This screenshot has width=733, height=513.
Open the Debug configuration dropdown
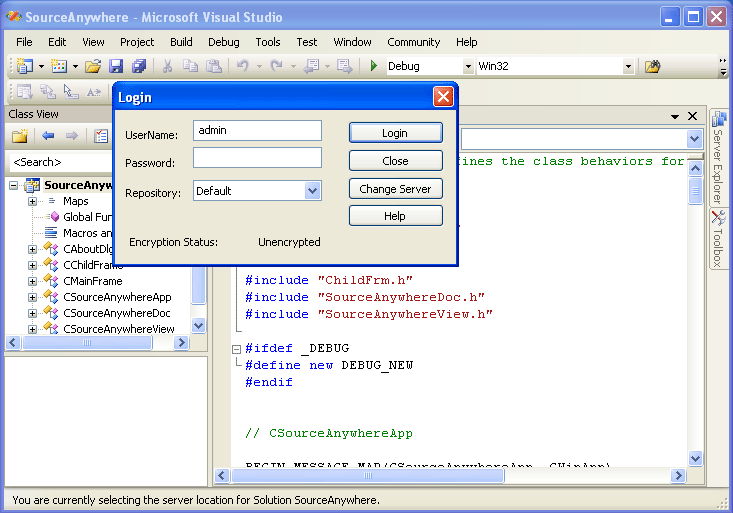tap(468, 66)
